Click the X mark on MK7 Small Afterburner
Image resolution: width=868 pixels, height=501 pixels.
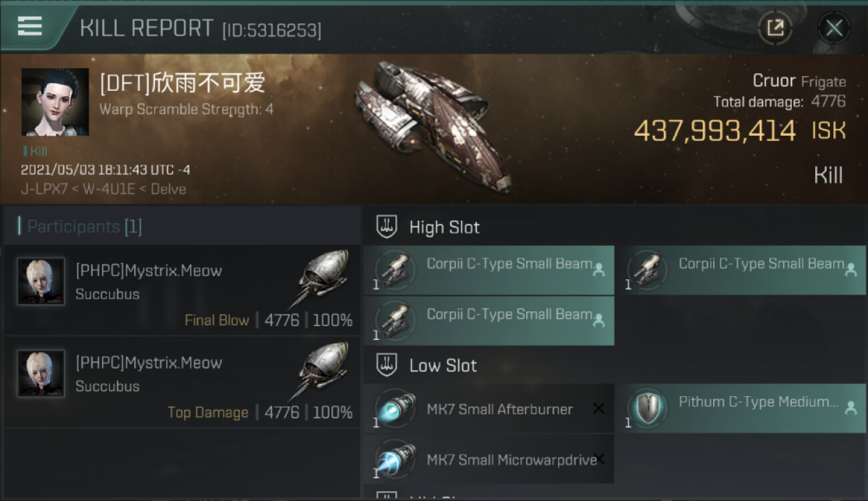coord(598,408)
